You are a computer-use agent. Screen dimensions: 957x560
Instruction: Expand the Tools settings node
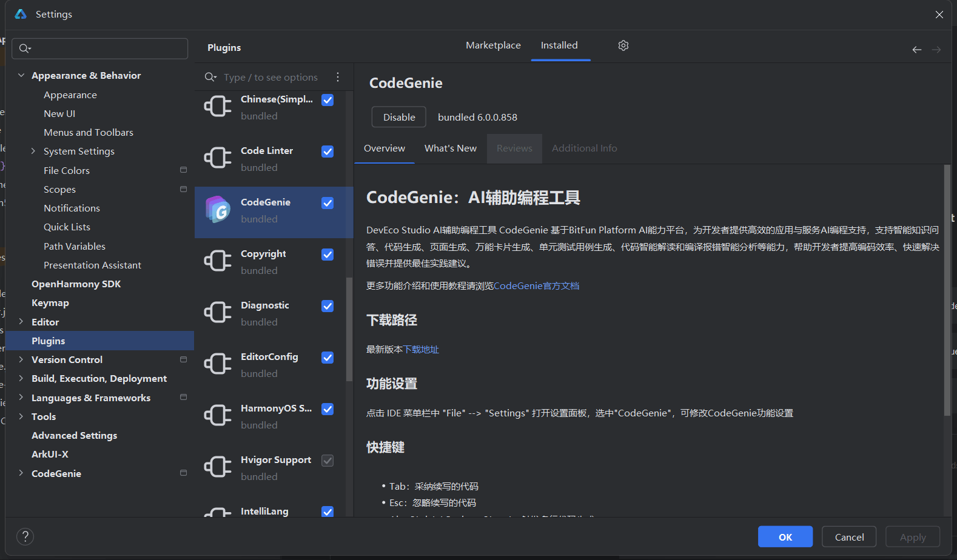[21, 416]
